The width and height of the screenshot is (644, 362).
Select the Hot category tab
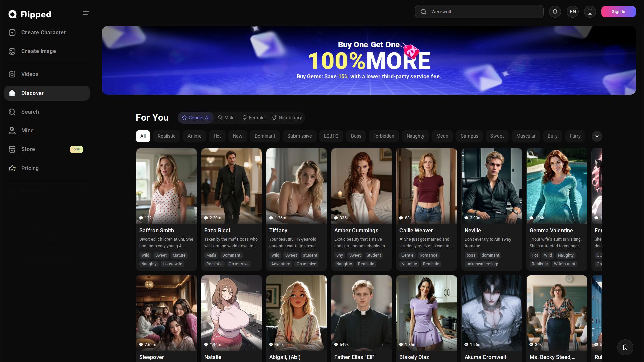click(x=217, y=136)
